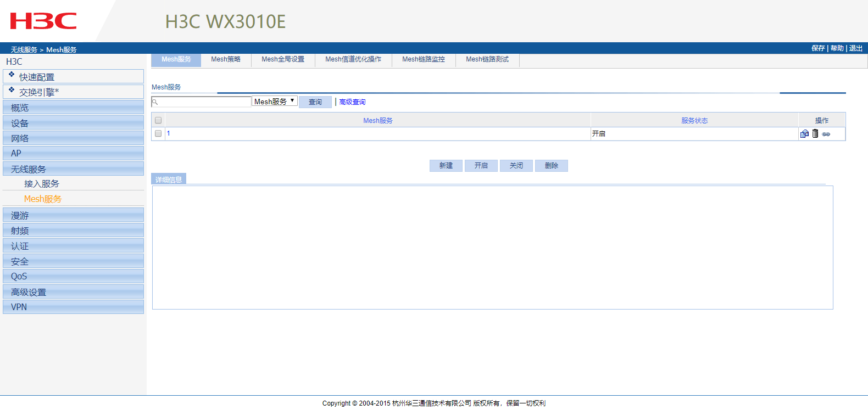The height and width of the screenshot is (410, 868).
Task: Expand the 网络 sidebar section
Action: tap(73, 138)
